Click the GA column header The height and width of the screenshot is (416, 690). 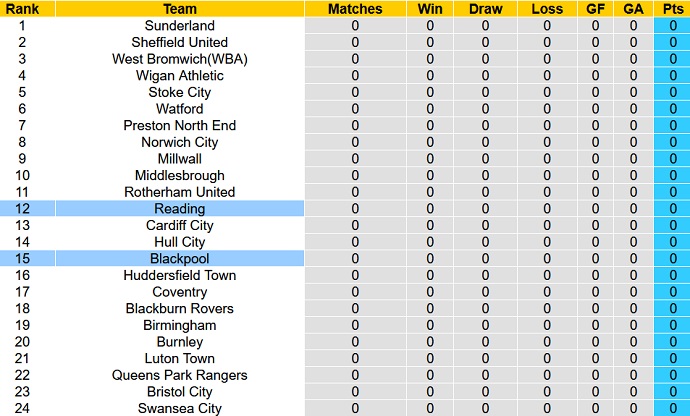tap(633, 9)
